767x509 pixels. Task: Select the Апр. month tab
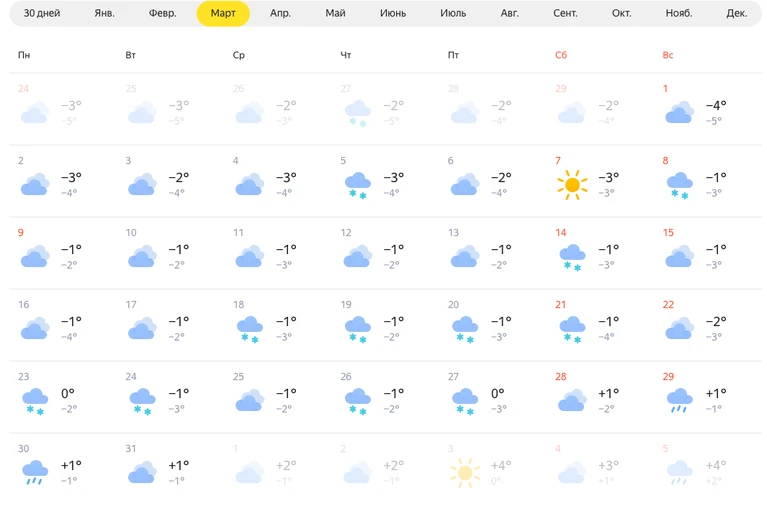coord(280,13)
